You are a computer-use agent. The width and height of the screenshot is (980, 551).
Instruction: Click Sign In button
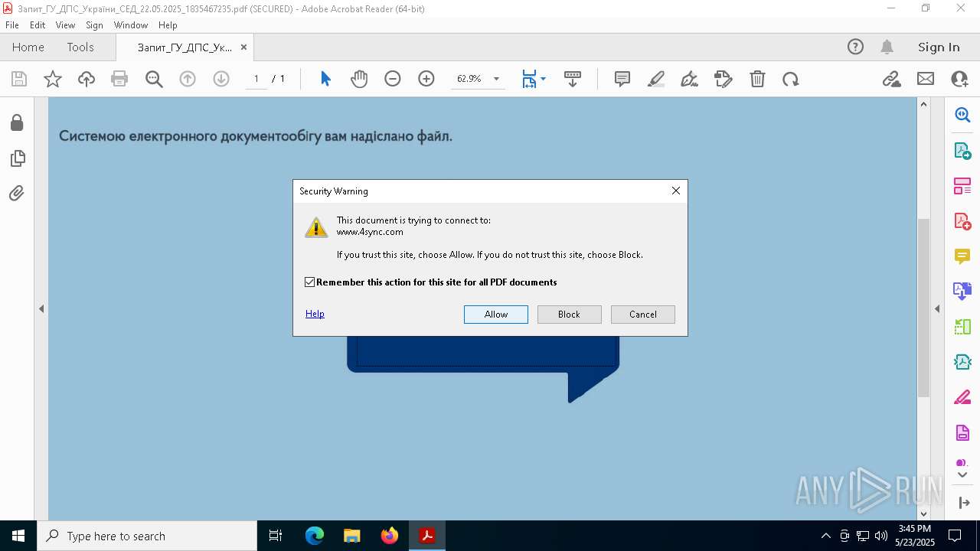(x=939, y=47)
